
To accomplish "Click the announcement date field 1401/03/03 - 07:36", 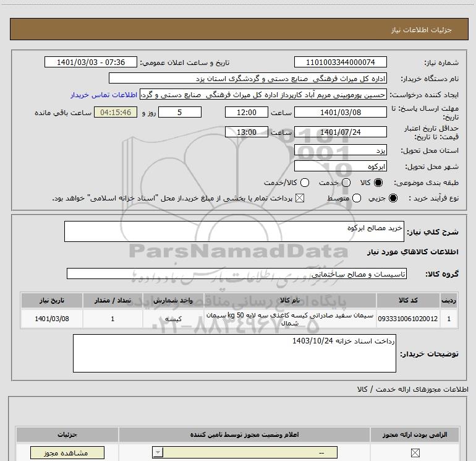I will 91,62.
